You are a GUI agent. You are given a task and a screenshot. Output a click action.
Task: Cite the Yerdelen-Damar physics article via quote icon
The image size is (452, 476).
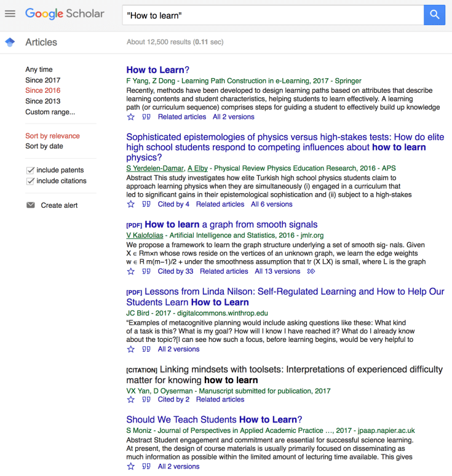(x=146, y=204)
